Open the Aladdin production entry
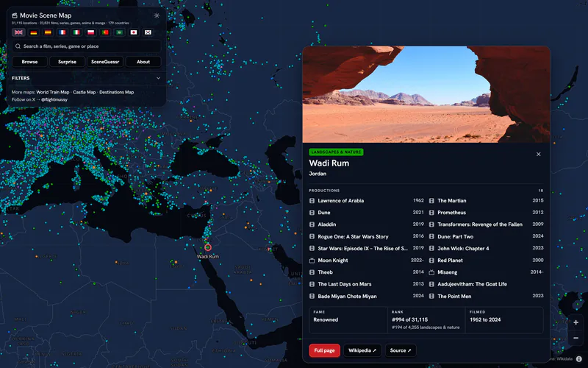This screenshot has height=368, width=588. point(366,224)
